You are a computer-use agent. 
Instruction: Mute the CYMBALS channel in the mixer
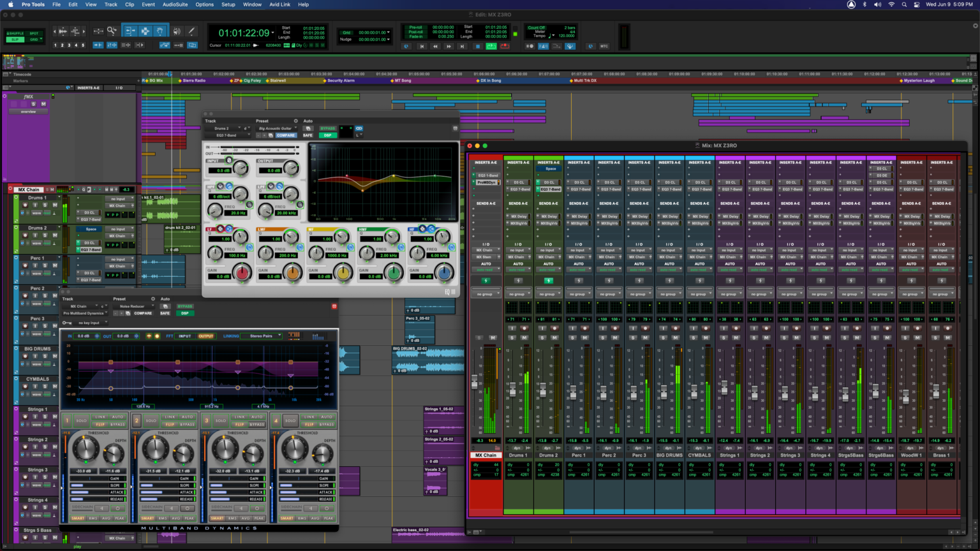coord(706,338)
